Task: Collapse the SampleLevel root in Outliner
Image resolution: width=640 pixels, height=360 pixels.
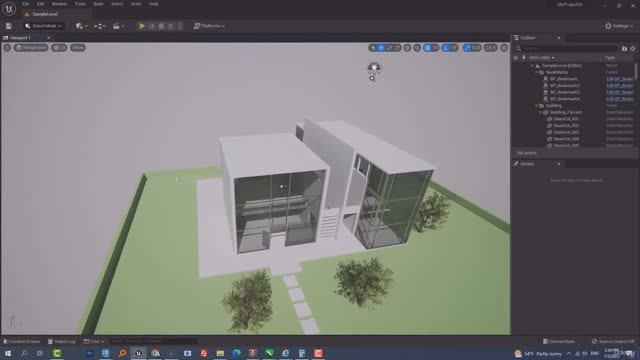Action: [x=532, y=65]
